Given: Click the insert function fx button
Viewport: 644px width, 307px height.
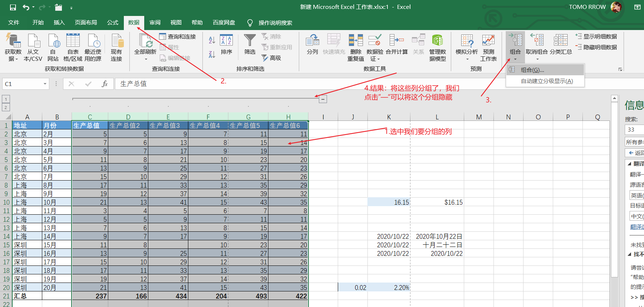Looking at the screenshot, I should click(x=105, y=84).
